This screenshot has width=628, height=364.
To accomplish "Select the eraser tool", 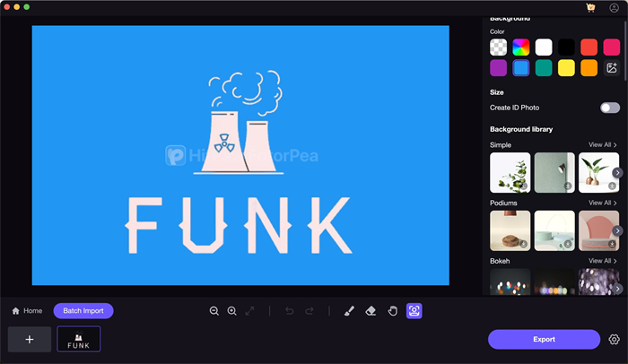I will coord(371,311).
